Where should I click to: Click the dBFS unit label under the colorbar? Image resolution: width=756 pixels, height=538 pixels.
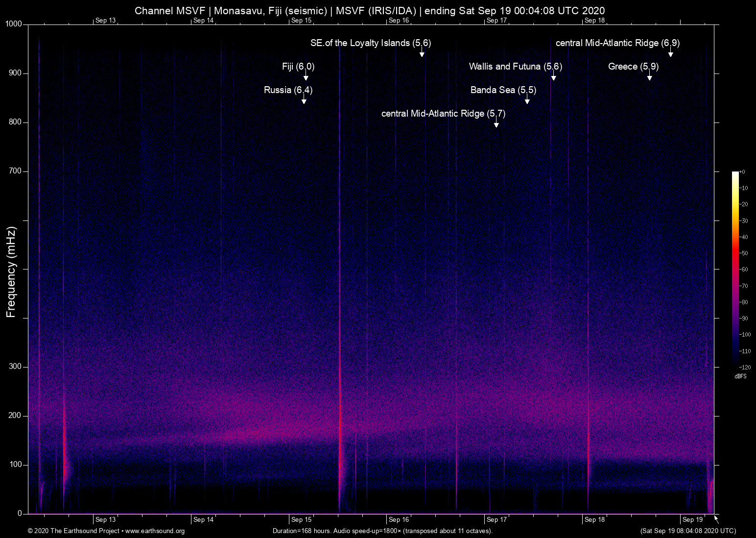point(740,376)
